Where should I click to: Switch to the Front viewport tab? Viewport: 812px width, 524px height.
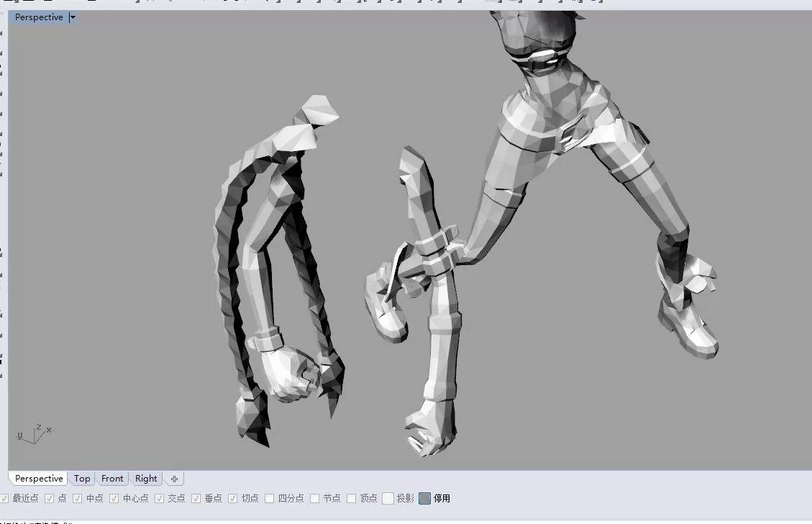[x=112, y=478]
